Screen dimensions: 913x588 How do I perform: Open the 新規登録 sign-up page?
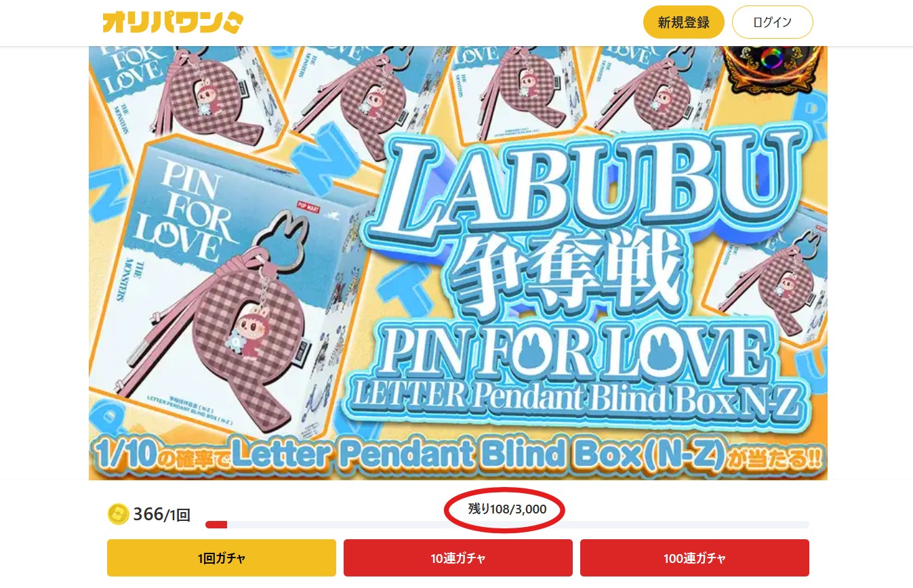click(x=683, y=22)
